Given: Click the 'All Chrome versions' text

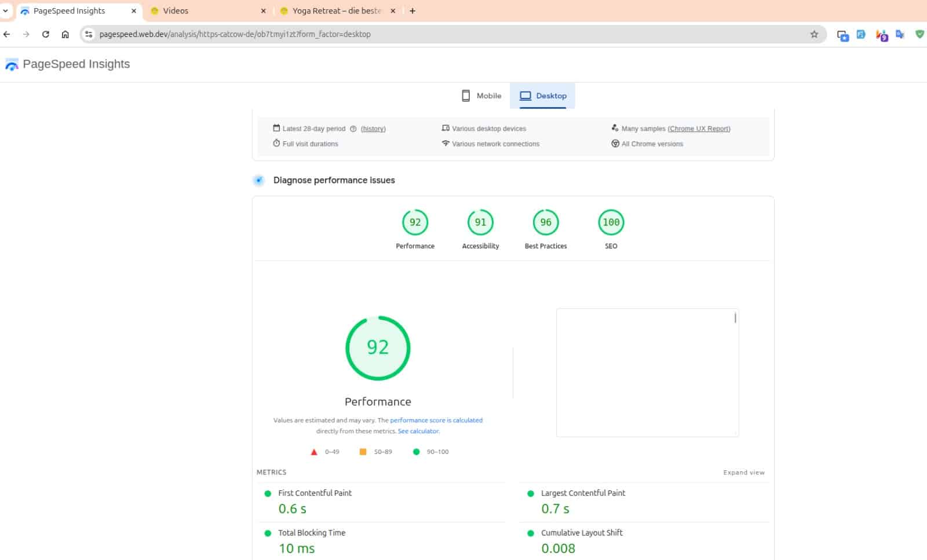Looking at the screenshot, I should pyautogui.click(x=652, y=144).
